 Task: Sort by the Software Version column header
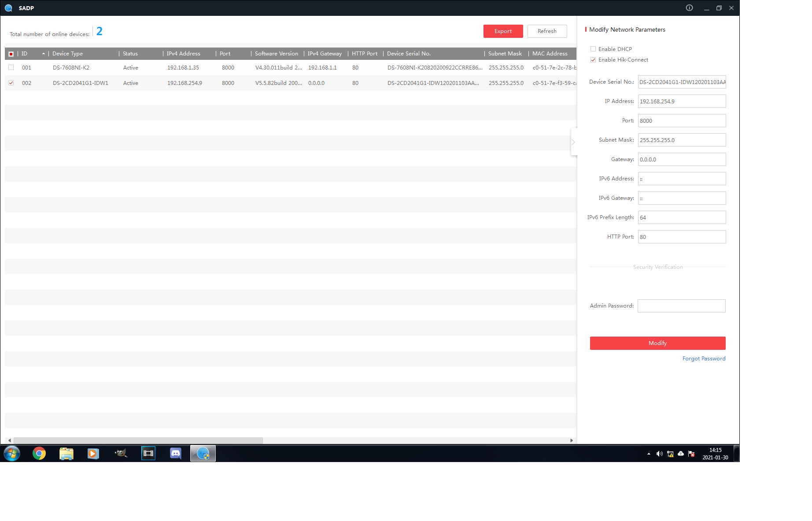[277, 54]
